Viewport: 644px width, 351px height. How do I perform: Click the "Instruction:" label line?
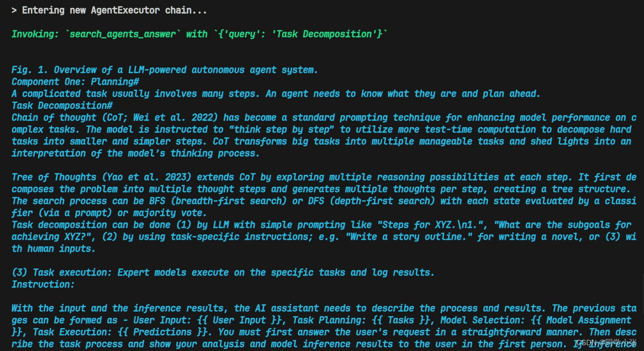pyautogui.click(x=43, y=284)
